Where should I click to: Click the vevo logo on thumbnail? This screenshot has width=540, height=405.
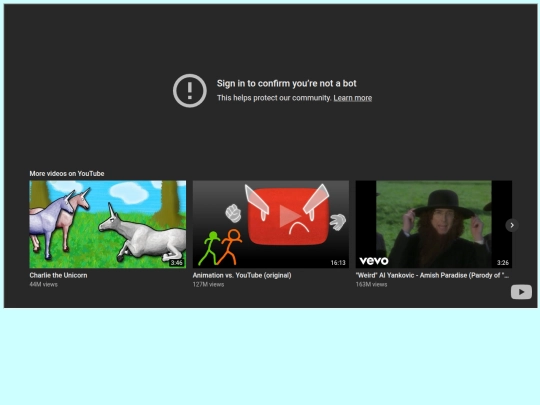tap(374, 261)
